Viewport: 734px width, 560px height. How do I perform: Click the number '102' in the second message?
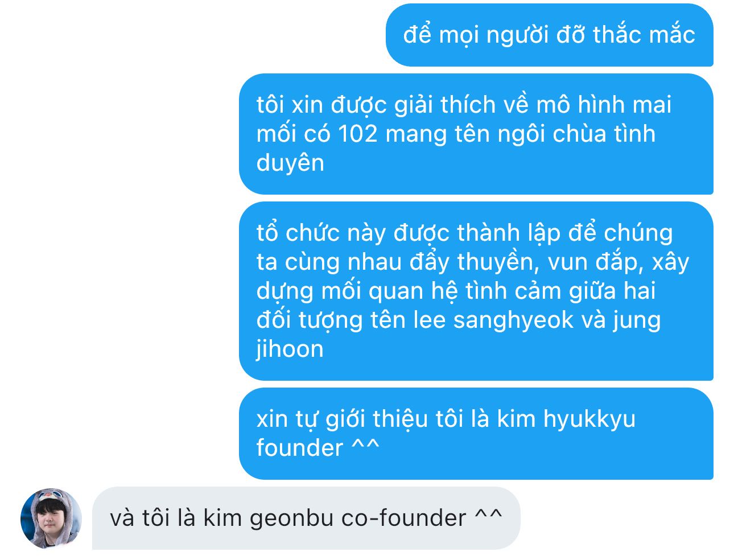pyautogui.click(x=357, y=134)
